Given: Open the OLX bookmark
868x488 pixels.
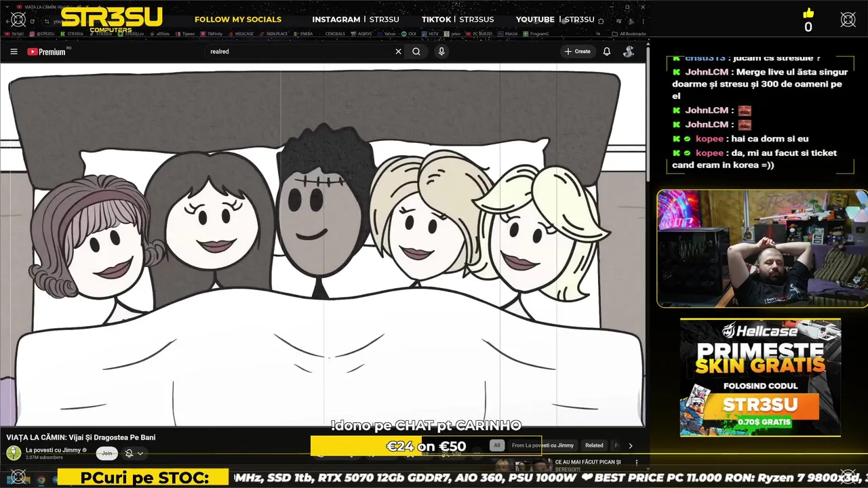Looking at the screenshot, I should pos(409,33).
